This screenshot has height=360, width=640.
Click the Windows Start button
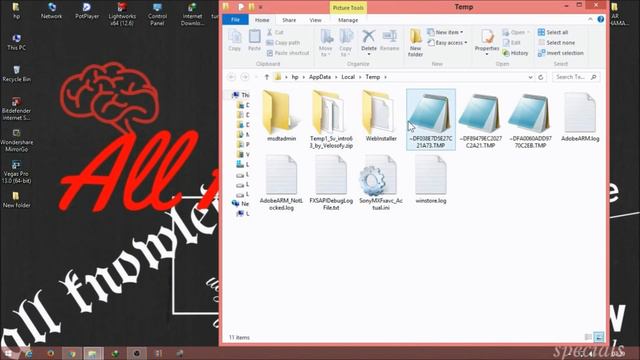click(x=9, y=353)
